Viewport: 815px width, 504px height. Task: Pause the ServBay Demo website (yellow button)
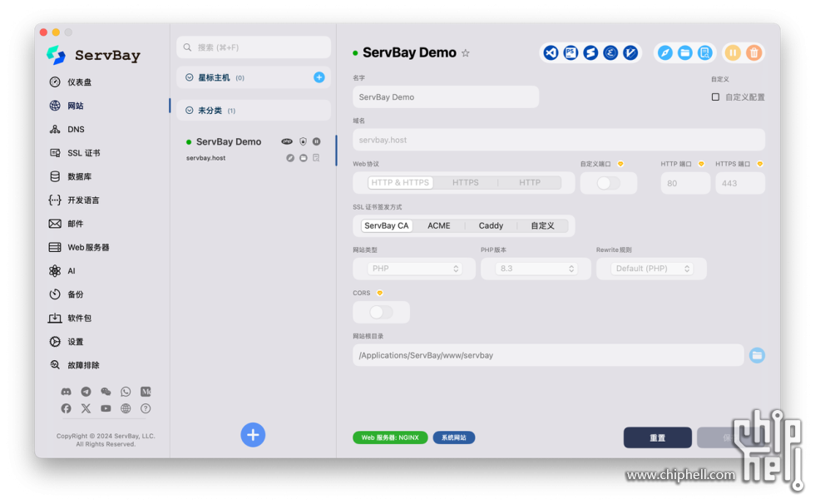coord(733,52)
